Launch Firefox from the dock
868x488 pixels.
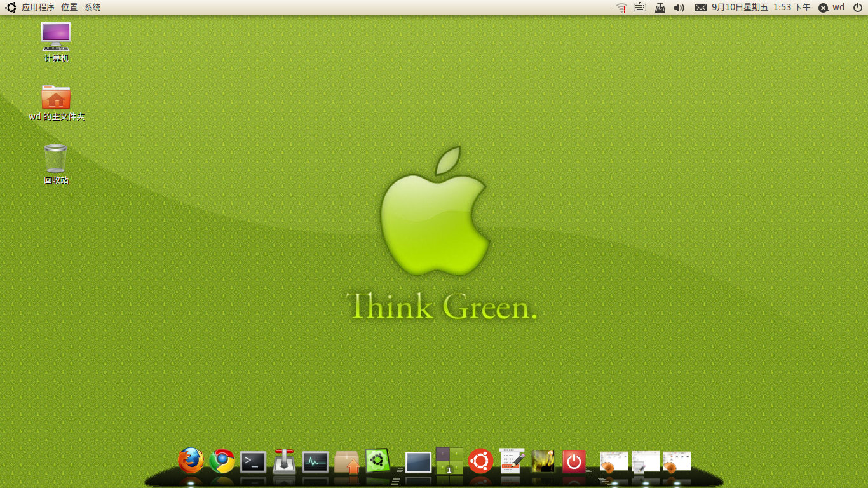pos(191,461)
